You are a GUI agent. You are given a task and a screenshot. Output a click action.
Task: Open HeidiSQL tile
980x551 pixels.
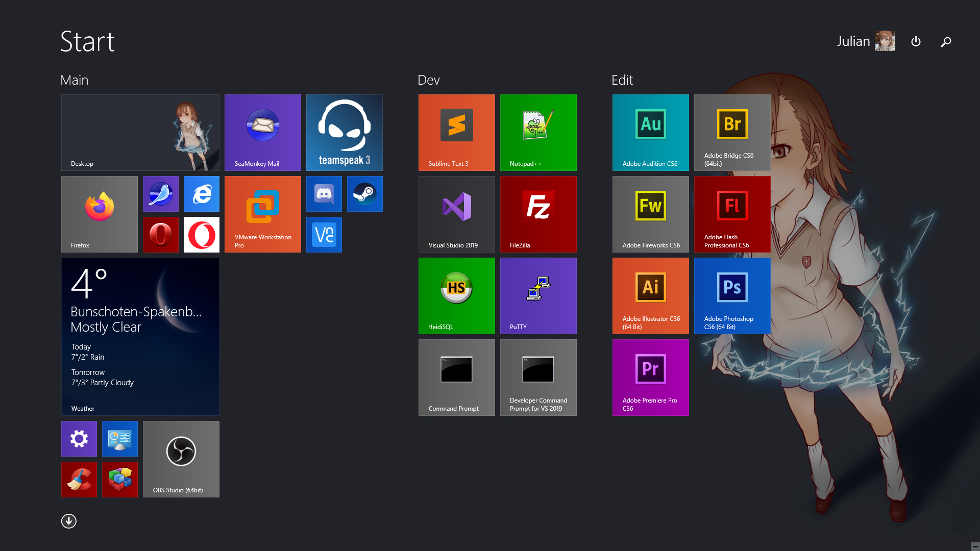pos(457,296)
